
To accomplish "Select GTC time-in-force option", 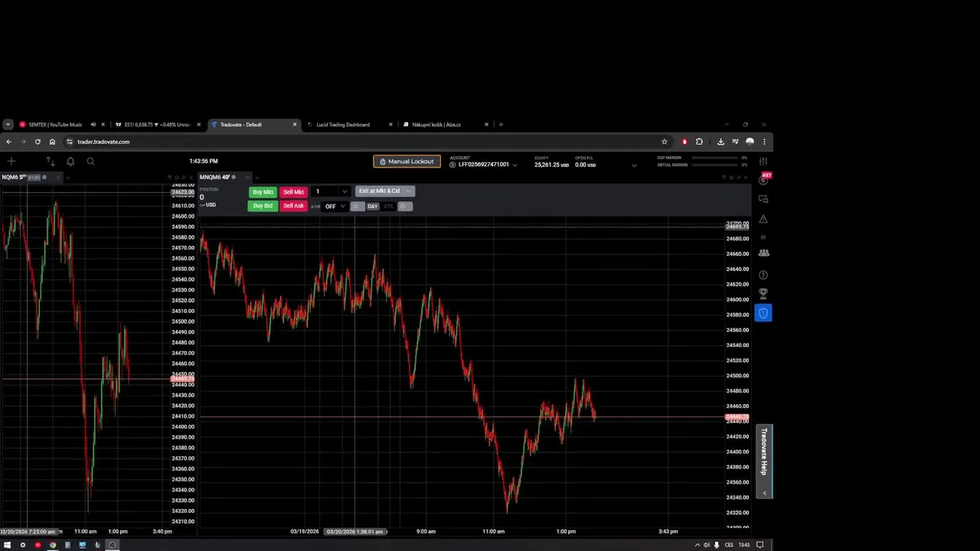I will click(388, 207).
